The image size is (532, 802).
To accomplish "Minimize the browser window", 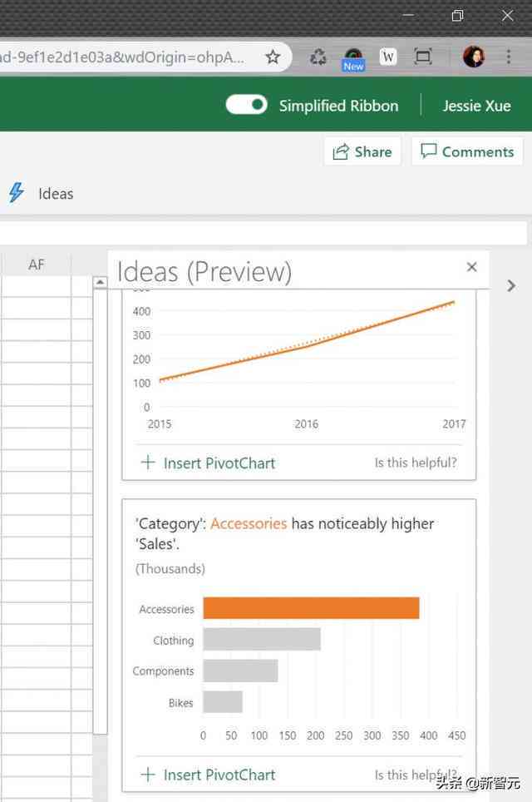I will pos(408,15).
